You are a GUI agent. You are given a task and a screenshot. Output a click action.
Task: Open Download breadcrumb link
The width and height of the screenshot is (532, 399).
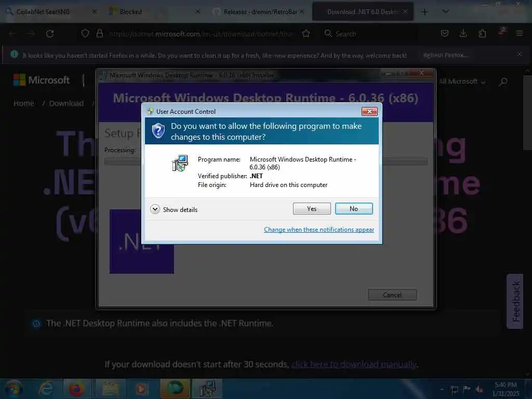pyautogui.click(x=66, y=103)
